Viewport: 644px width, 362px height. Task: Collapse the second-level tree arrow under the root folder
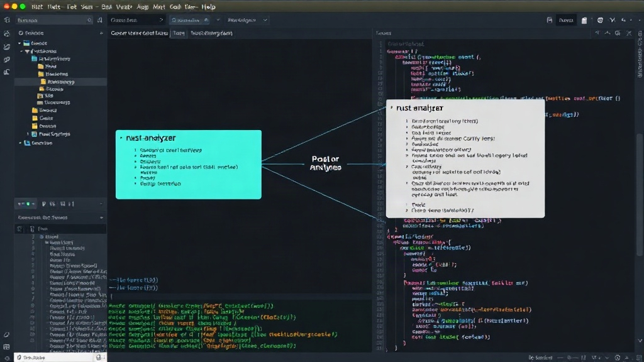click(x=22, y=52)
